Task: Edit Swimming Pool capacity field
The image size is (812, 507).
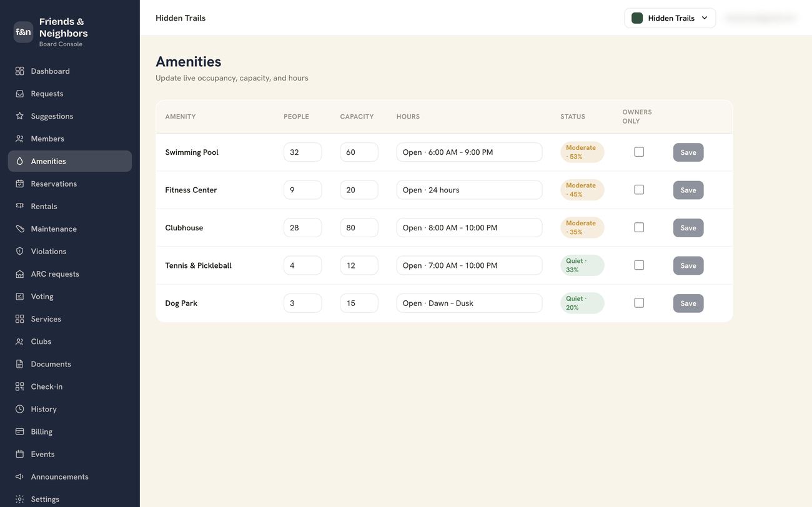Action: tap(359, 152)
